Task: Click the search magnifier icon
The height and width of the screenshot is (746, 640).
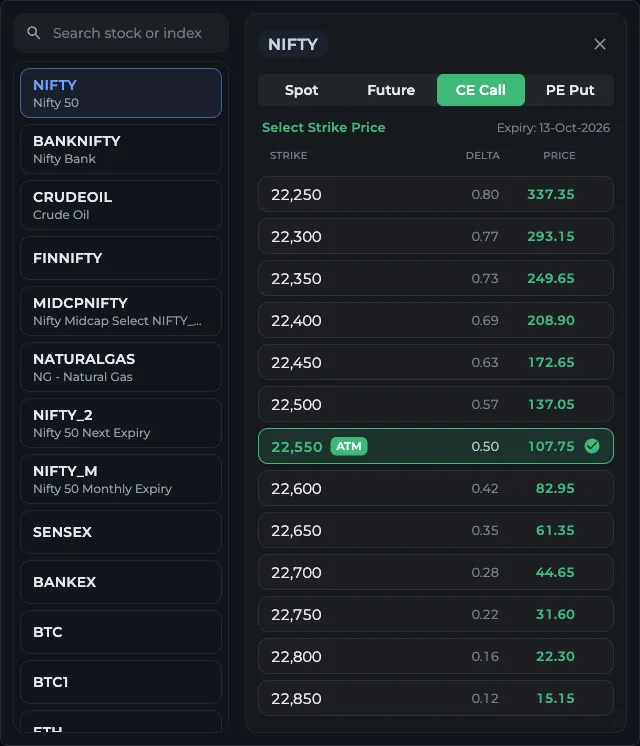Action: click(33, 33)
